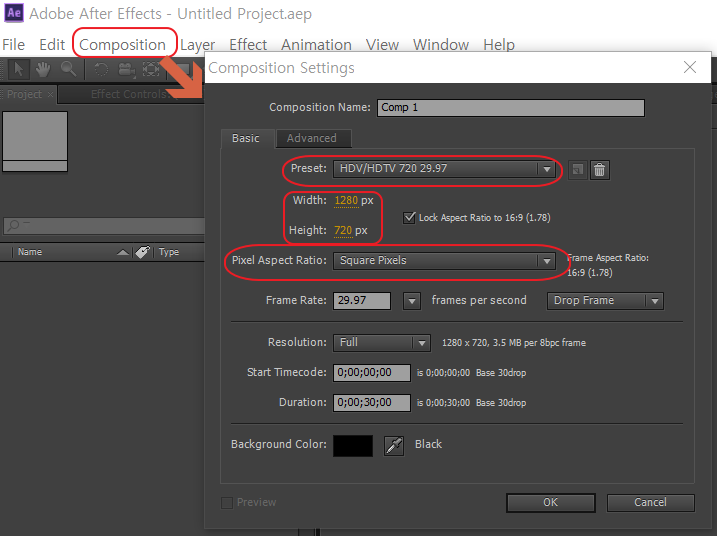Select the Hand tool

pyautogui.click(x=43, y=70)
